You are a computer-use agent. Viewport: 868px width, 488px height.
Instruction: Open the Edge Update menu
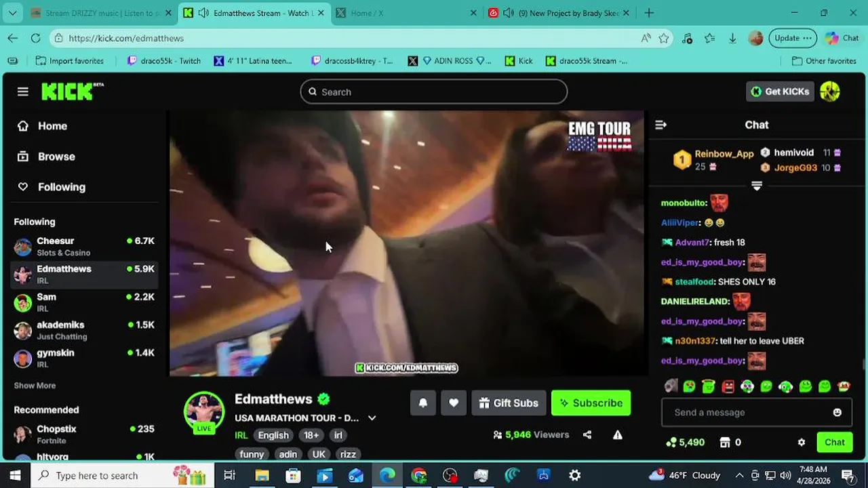(x=793, y=38)
